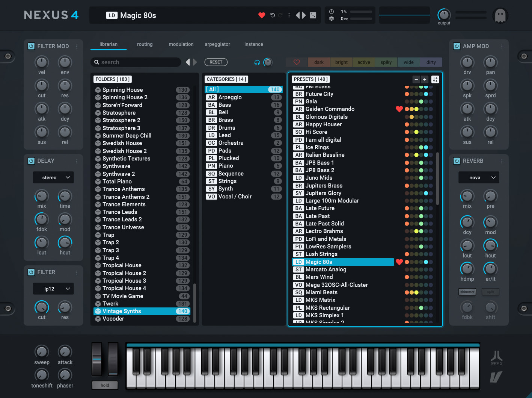Click the presets sort order icon

(x=435, y=79)
